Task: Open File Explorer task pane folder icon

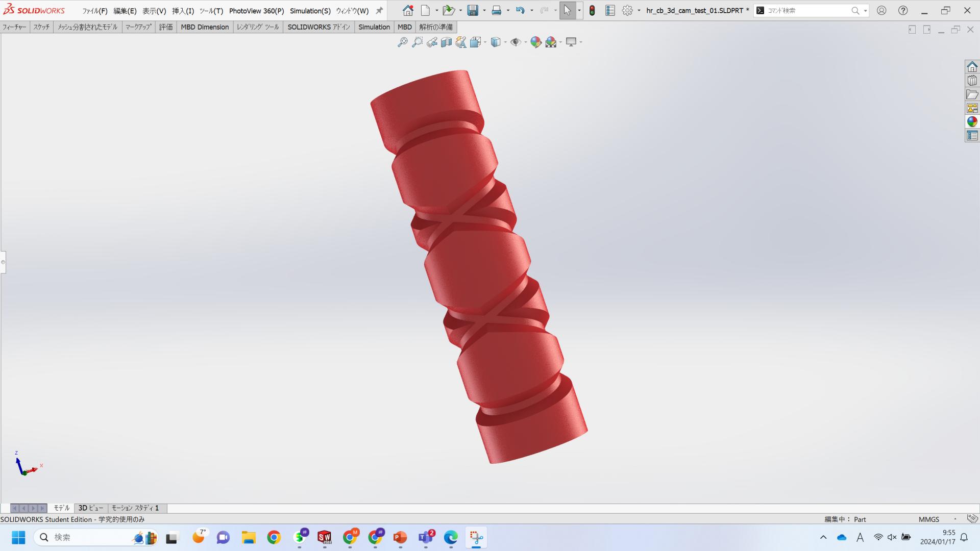Action: coord(972,94)
